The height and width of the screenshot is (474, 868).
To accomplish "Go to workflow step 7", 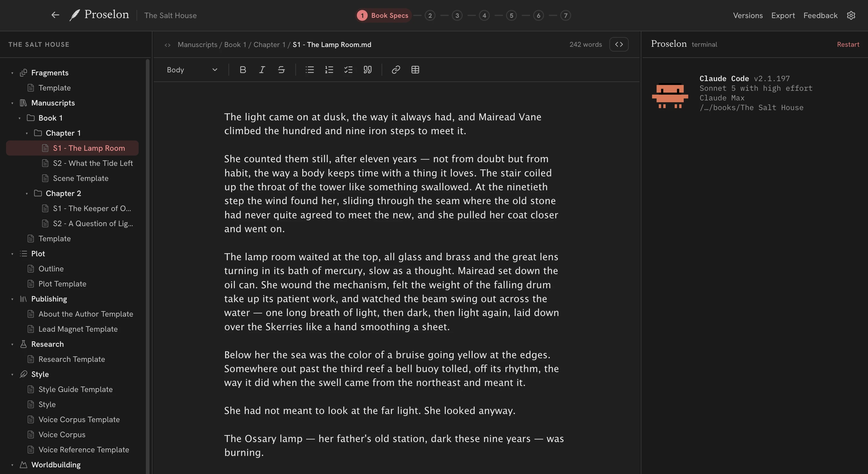I will (565, 15).
